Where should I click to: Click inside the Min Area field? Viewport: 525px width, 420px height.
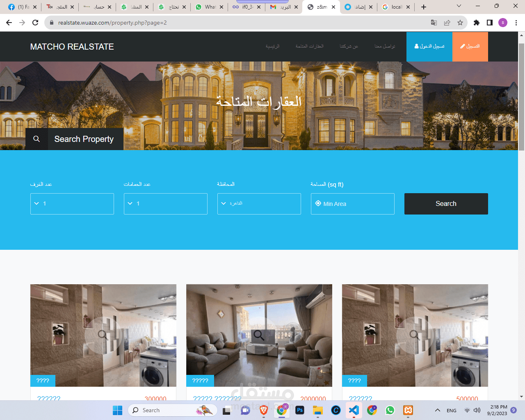(x=353, y=203)
